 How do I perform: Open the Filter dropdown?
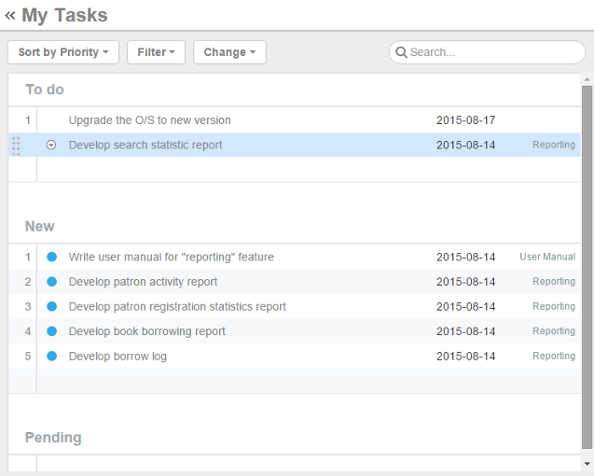coord(156,52)
